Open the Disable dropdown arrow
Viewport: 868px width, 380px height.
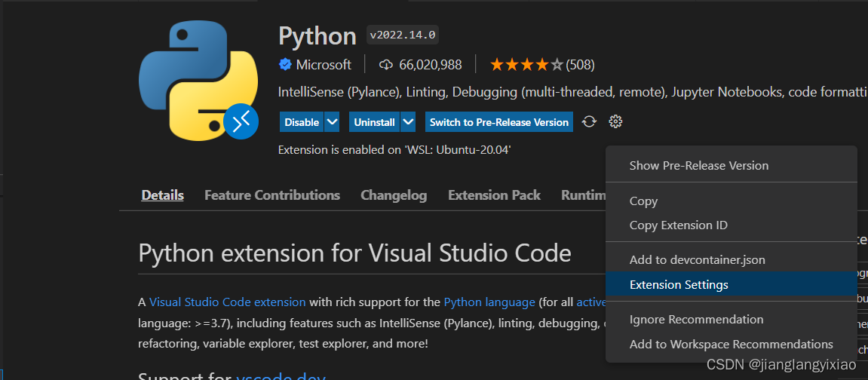point(333,122)
